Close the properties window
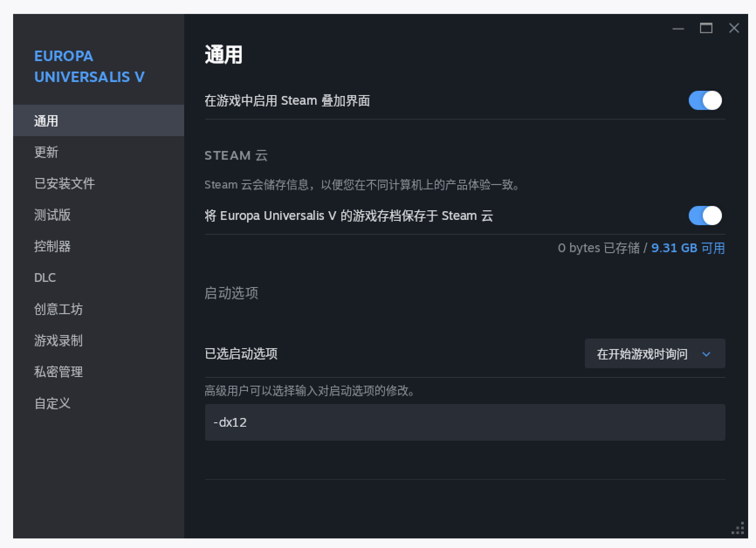 coord(734,28)
